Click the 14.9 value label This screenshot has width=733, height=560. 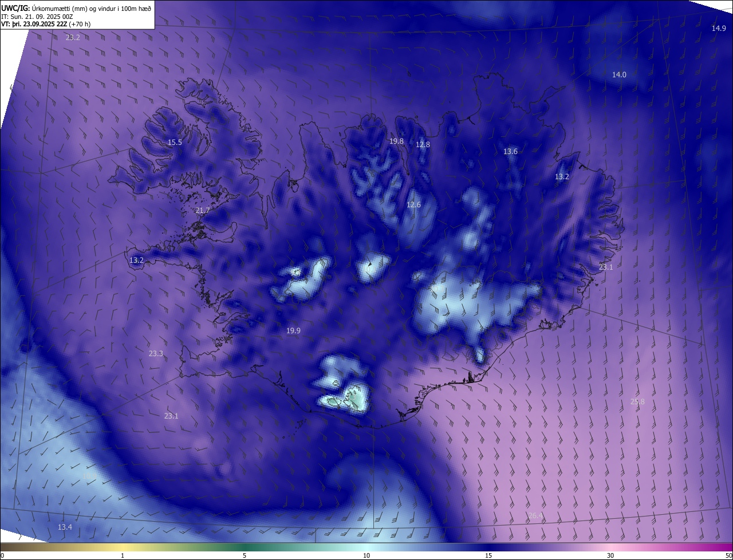point(719,28)
